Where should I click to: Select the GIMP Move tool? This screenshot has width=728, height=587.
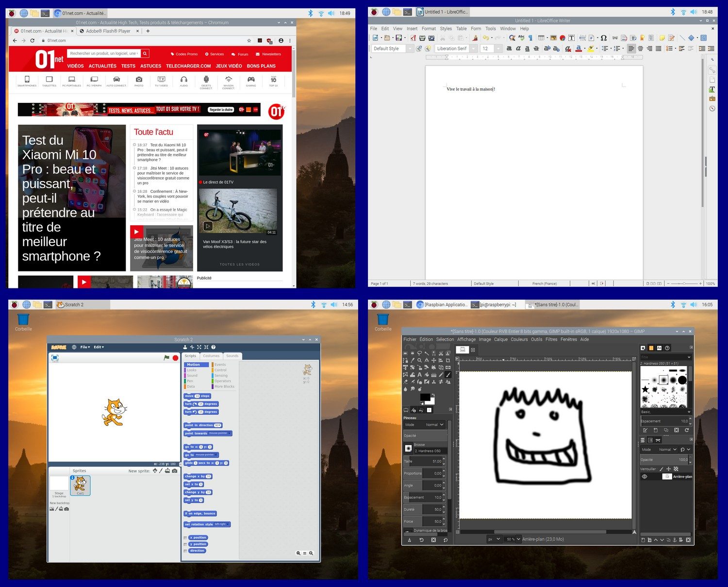pyautogui.click(x=434, y=360)
